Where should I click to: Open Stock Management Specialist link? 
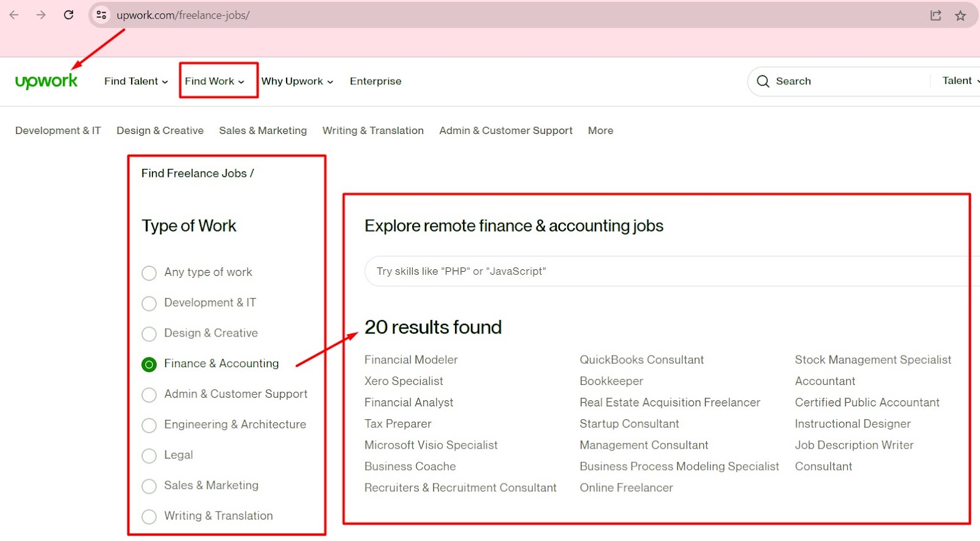pyautogui.click(x=873, y=360)
